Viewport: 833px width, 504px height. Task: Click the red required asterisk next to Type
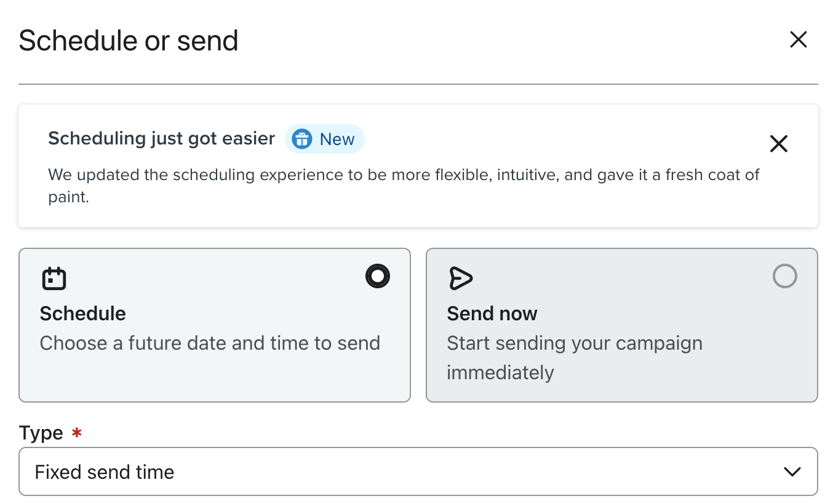click(76, 433)
